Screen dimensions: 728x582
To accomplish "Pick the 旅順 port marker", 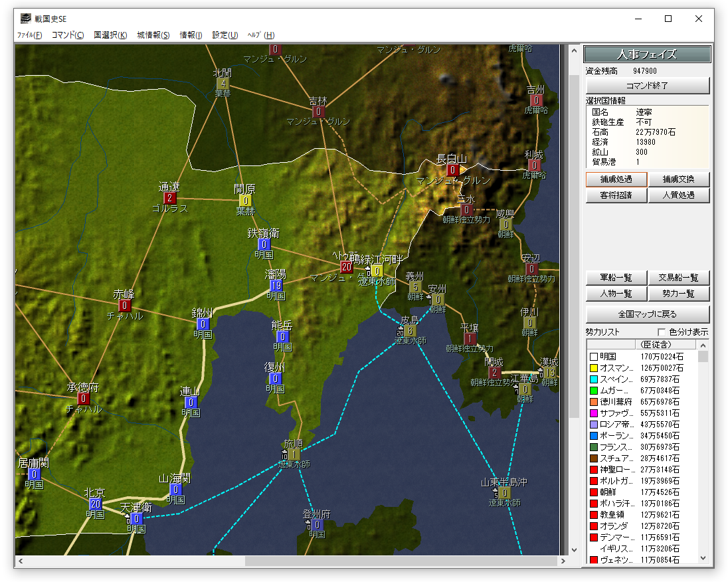I will (293, 454).
